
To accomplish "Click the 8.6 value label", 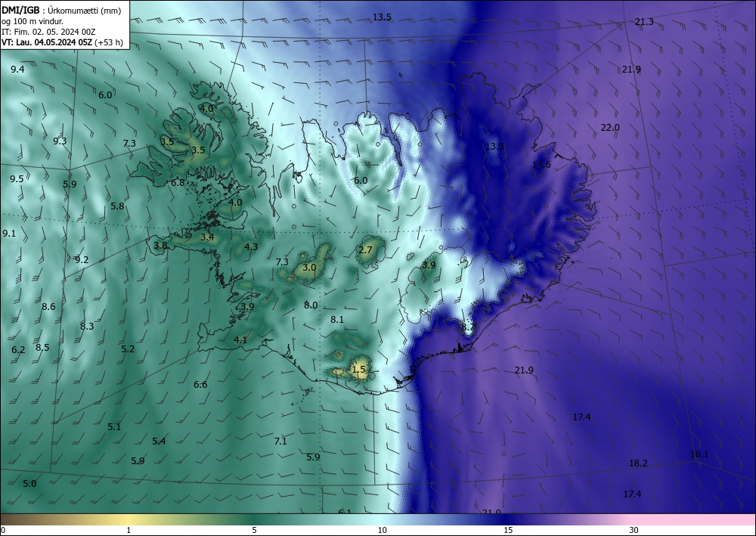I will click(48, 307).
